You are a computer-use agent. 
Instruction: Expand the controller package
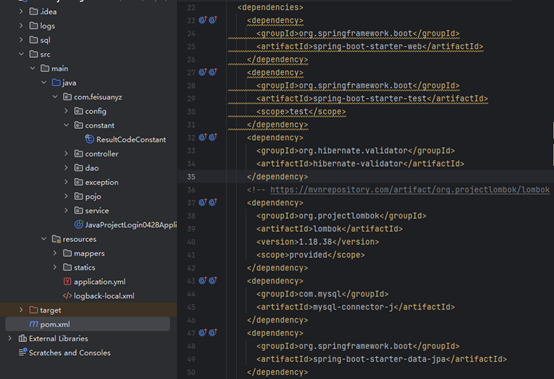[x=66, y=153]
